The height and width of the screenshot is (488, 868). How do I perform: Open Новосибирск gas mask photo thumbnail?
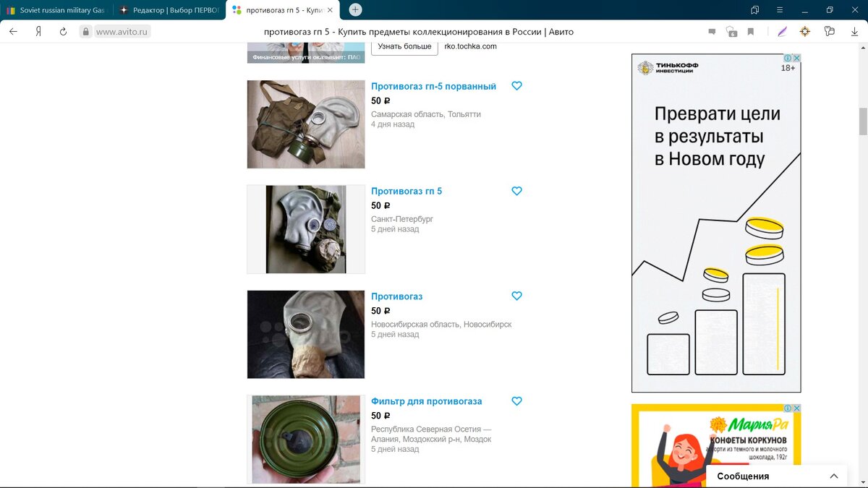(x=306, y=334)
